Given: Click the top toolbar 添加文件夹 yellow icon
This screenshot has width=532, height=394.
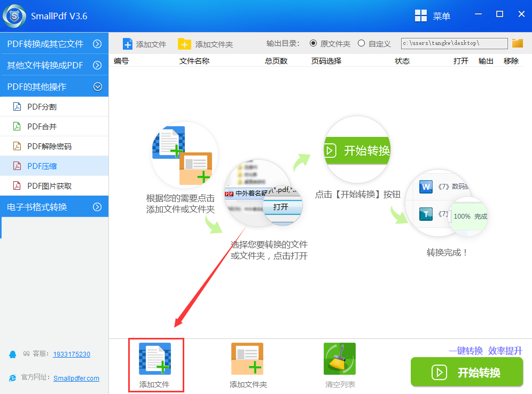Looking at the screenshot, I should (184, 44).
